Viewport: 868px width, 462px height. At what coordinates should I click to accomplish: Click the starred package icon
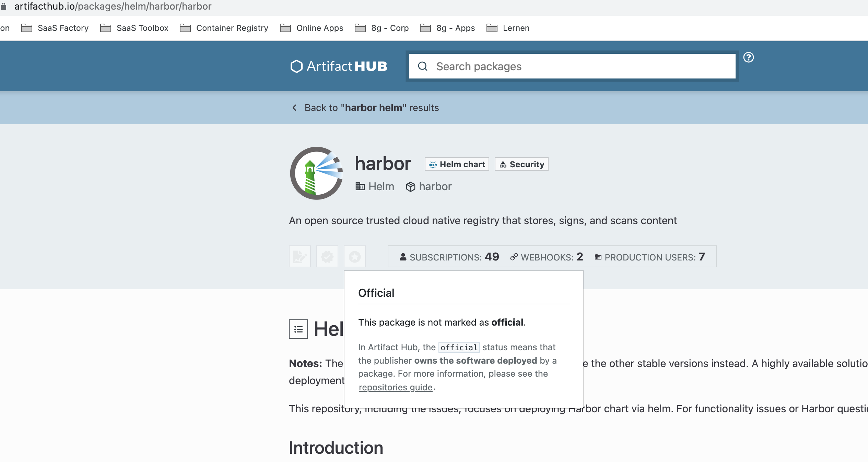click(354, 256)
